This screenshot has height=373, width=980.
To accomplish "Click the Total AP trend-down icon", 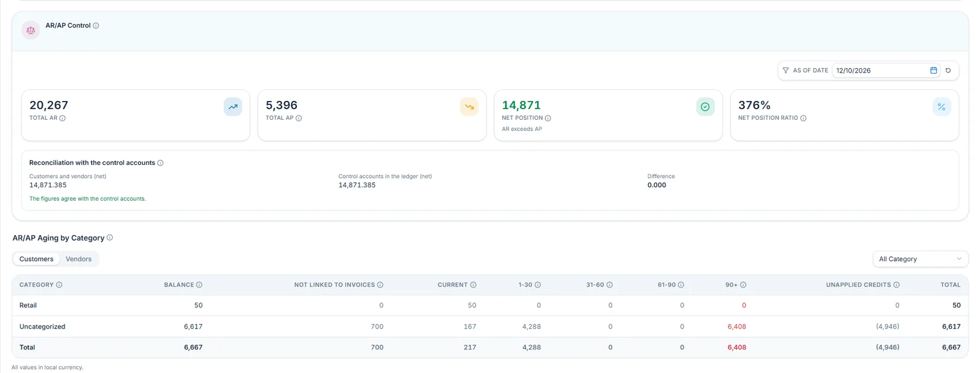I will (469, 107).
